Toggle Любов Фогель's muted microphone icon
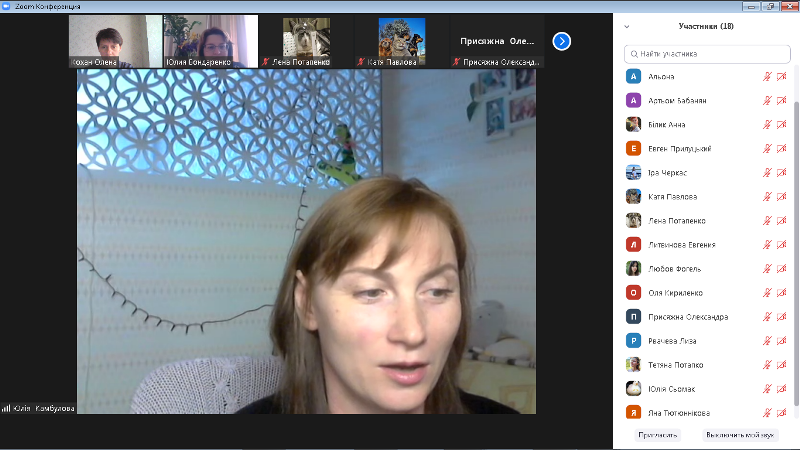Viewport: 800px width, 450px height. (x=767, y=268)
